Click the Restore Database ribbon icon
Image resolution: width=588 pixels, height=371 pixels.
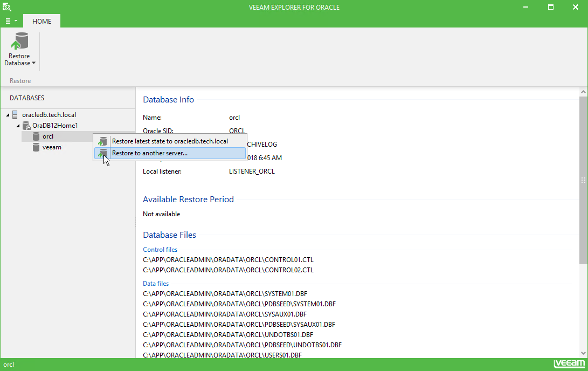(x=19, y=42)
